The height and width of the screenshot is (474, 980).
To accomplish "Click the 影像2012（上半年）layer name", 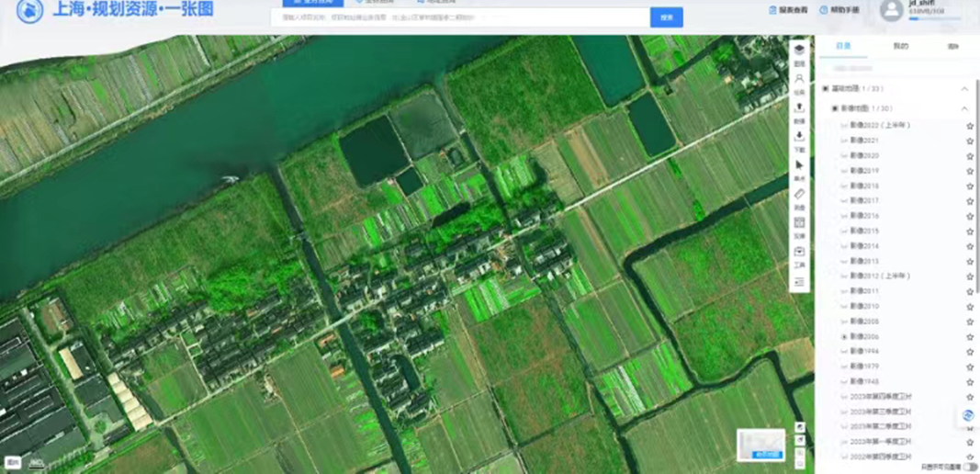I will click(880, 276).
